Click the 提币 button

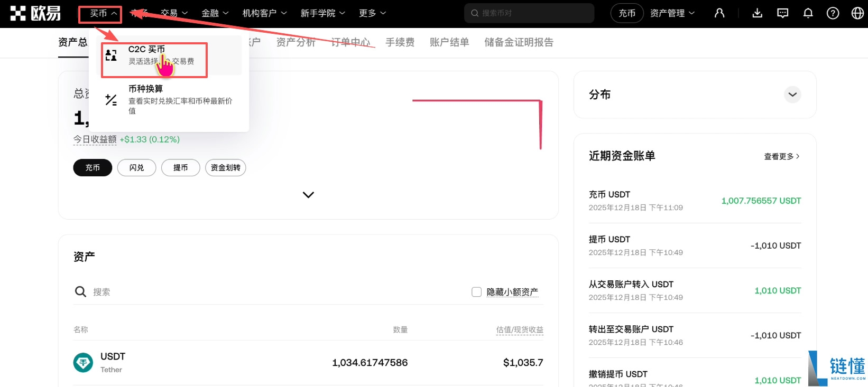(x=180, y=167)
